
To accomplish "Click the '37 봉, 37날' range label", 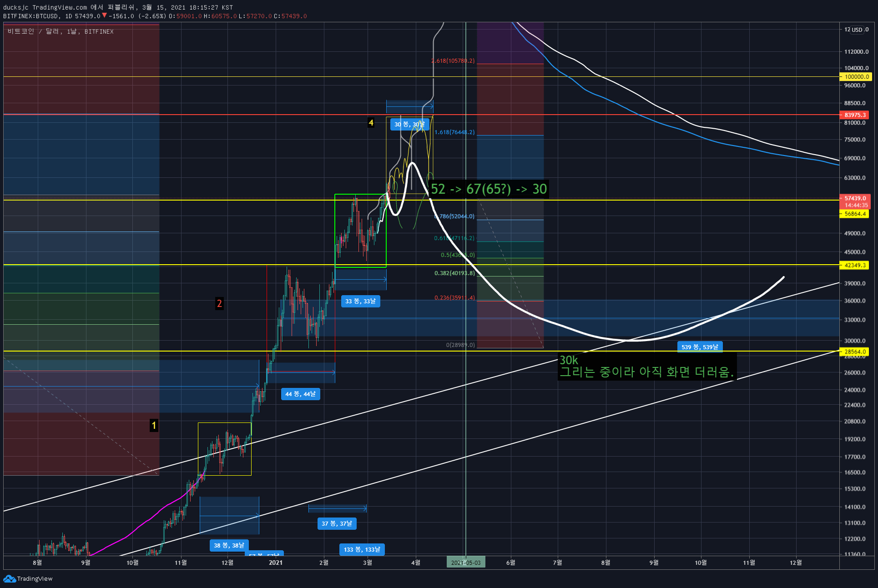I will (337, 523).
